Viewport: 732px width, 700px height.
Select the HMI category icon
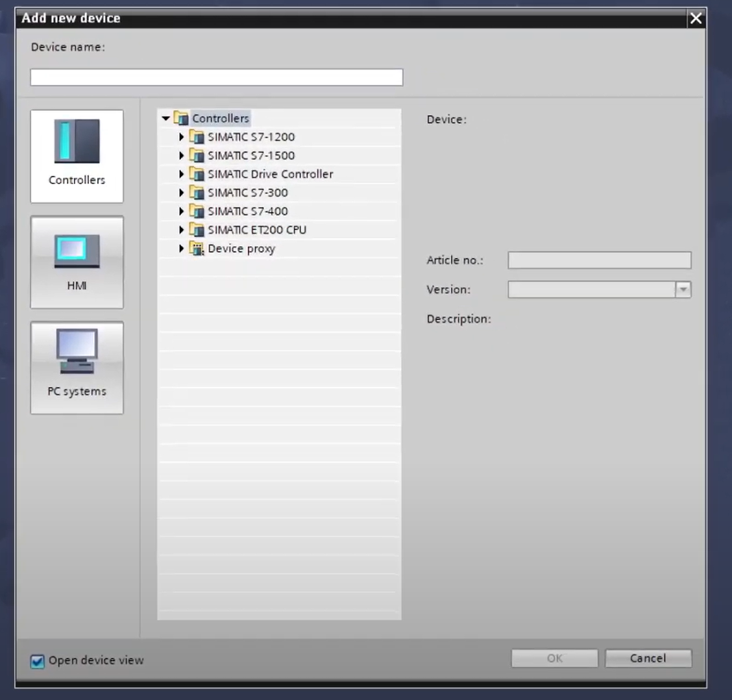(77, 262)
